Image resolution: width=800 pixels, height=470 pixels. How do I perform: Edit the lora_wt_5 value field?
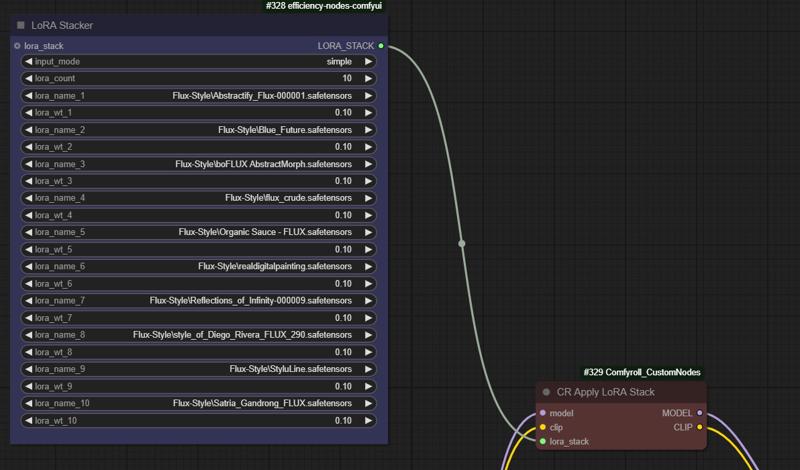(198, 250)
